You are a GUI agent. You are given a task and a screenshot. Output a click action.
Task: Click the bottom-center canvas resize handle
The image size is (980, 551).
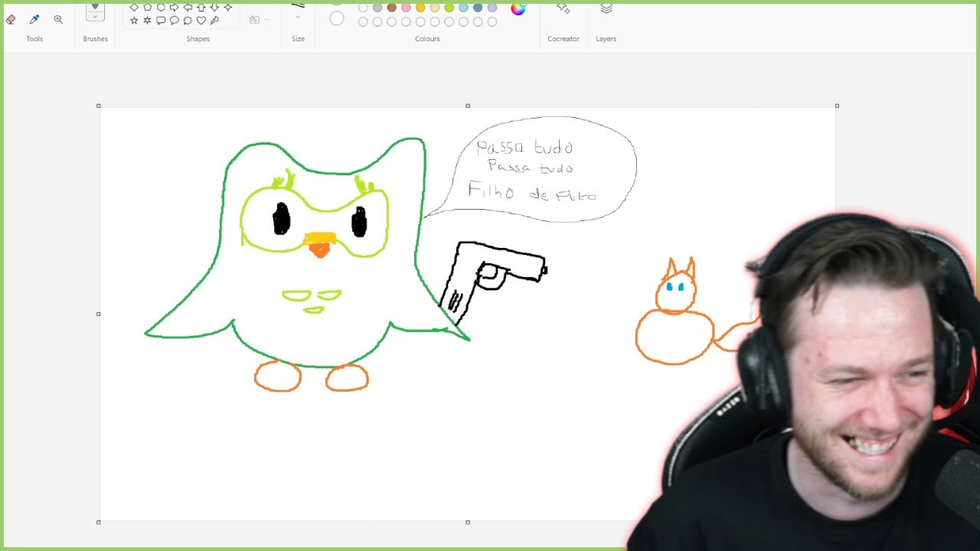pyautogui.click(x=468, y=522)
